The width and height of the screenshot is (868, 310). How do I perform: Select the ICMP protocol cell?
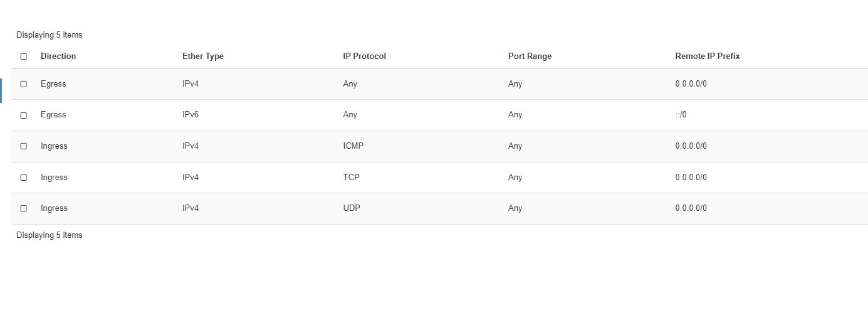click(353, 146)
